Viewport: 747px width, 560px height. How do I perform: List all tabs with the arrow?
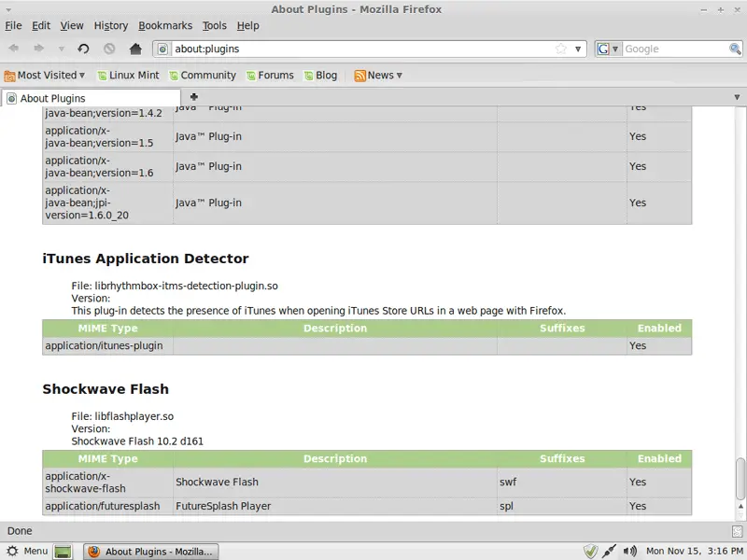point(737,97)
